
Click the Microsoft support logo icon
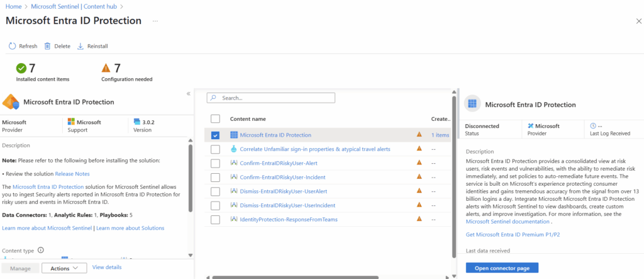click(x=71, y=122)
